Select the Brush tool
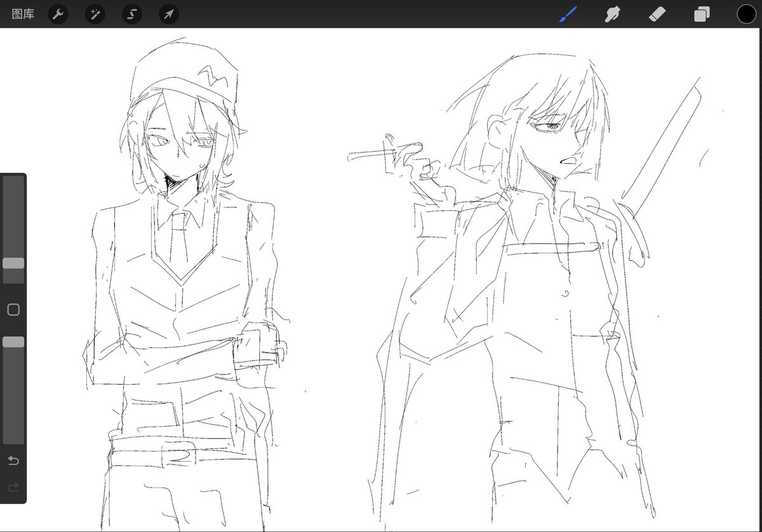This screenshot has width=762, height=532. pyautogui.click(x=568, y=14)
